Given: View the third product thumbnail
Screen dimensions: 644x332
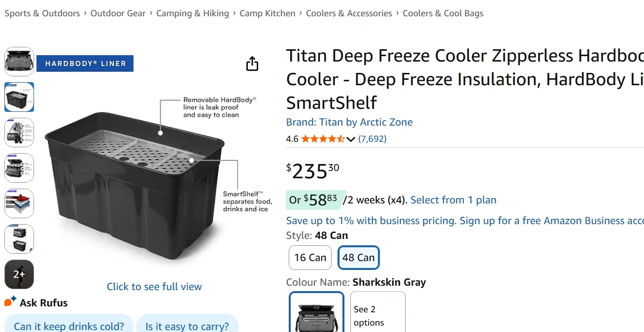Looking at the screenshot, I should click(19, 133).
